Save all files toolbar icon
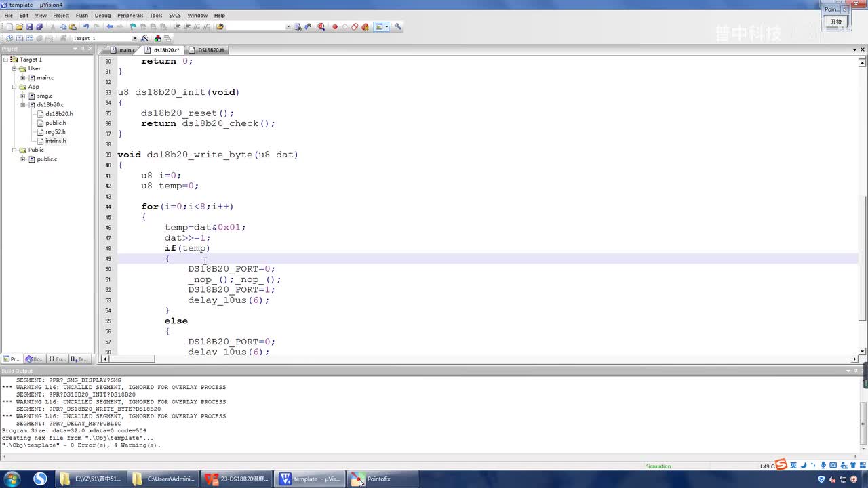The image size is (868, 488). (x=39, y=27)
